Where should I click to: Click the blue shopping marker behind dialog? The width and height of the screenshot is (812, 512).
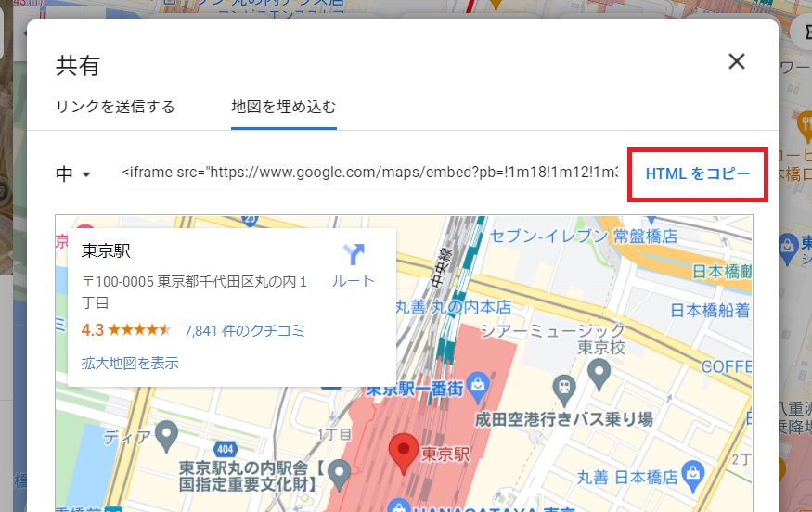tap(788, 249)
